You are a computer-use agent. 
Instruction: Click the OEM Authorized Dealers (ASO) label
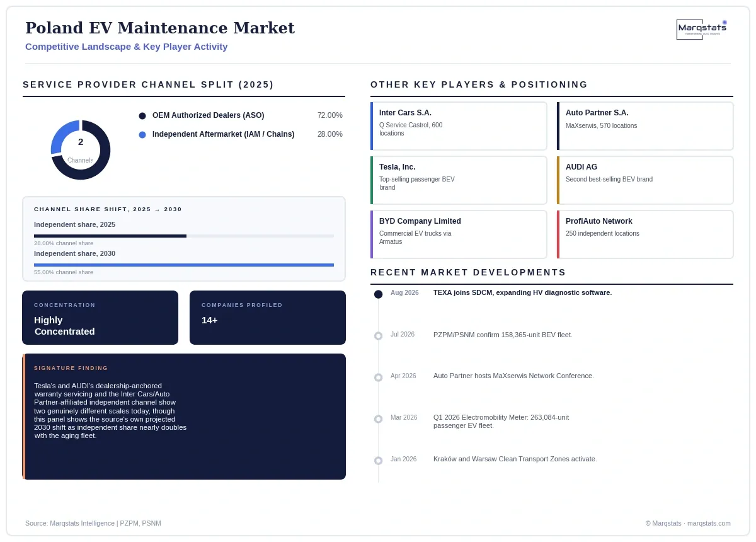point(208,115)
